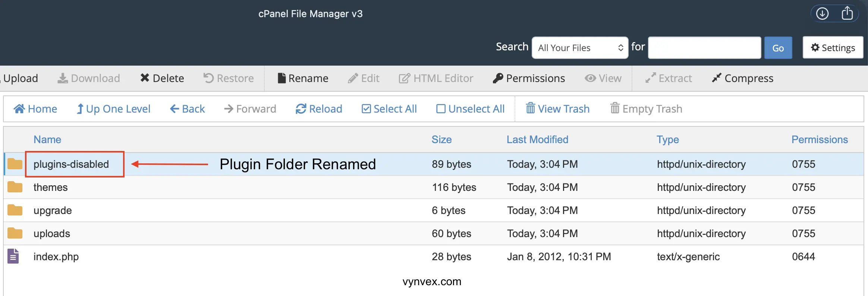The height and width of the screenshot is (296, 868).
Task: Click the 6 bytes size of upgrade
Action: coord(449,210)
